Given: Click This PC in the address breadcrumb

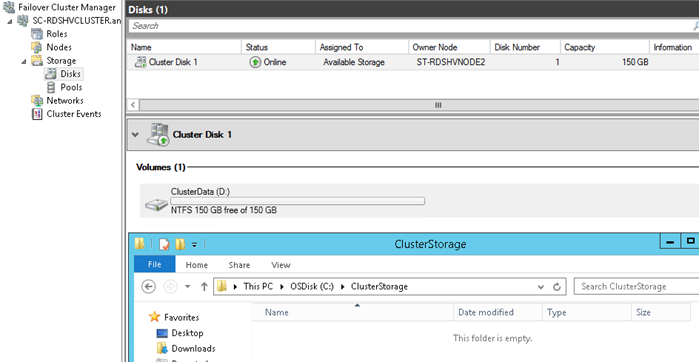Looking at the screenshot, I should coord(258,287).
